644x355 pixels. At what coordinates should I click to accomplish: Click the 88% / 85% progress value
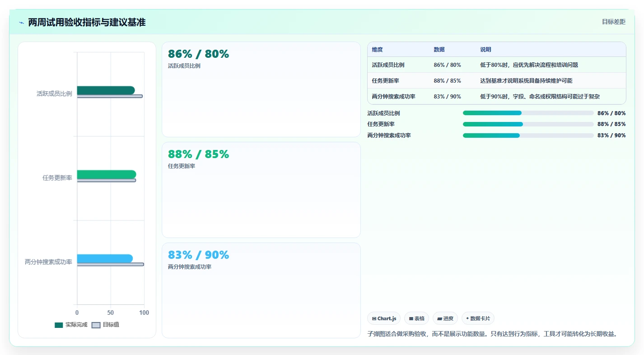point(611,124)
